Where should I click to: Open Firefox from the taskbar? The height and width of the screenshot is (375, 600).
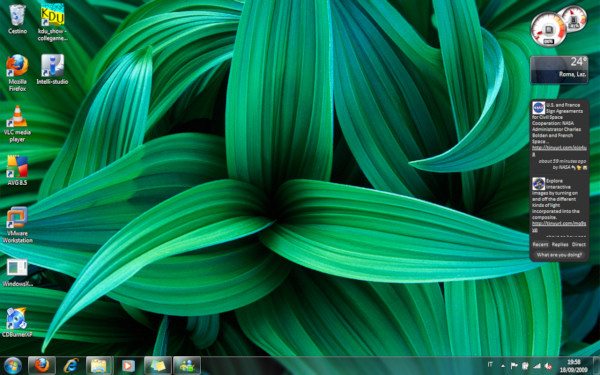[42, 365]
